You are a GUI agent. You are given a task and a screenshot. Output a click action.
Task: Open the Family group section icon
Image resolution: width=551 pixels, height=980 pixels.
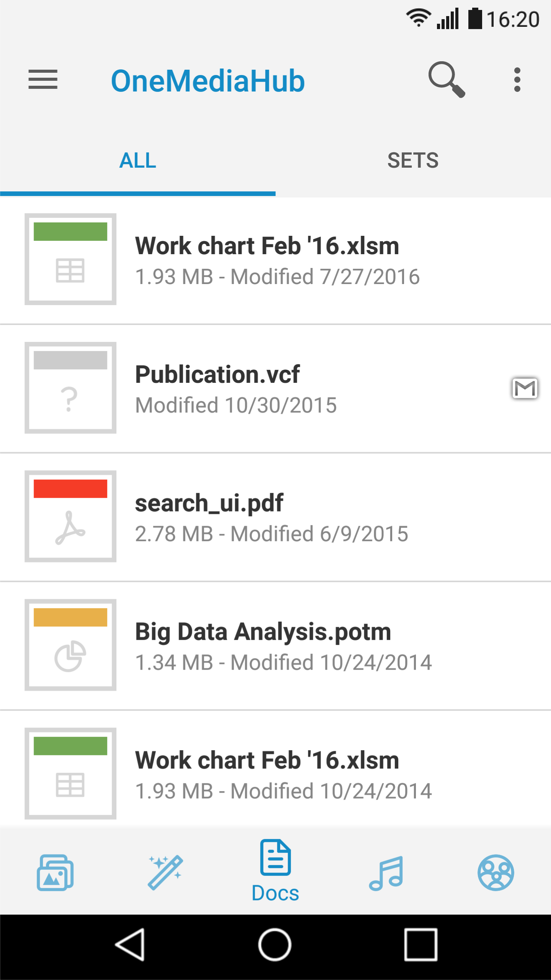(x=496, y=872)
